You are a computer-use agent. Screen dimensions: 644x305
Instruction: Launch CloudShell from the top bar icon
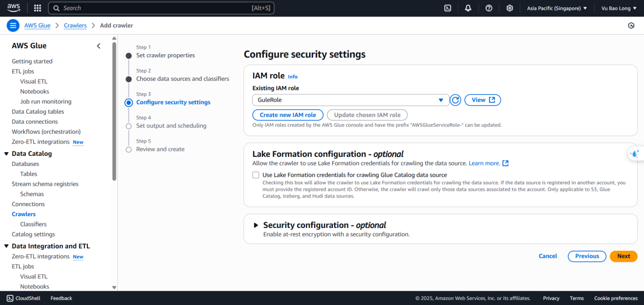(x=448, y=8)
